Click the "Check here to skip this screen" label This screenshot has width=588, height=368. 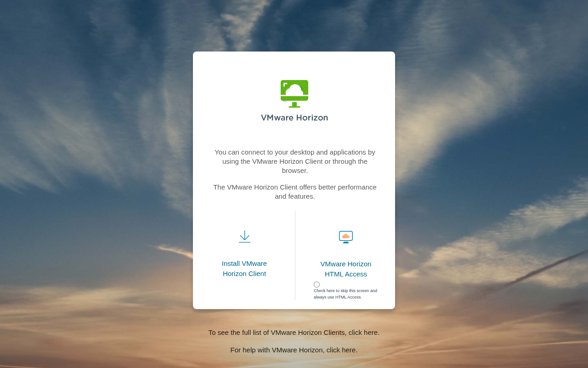345,291
